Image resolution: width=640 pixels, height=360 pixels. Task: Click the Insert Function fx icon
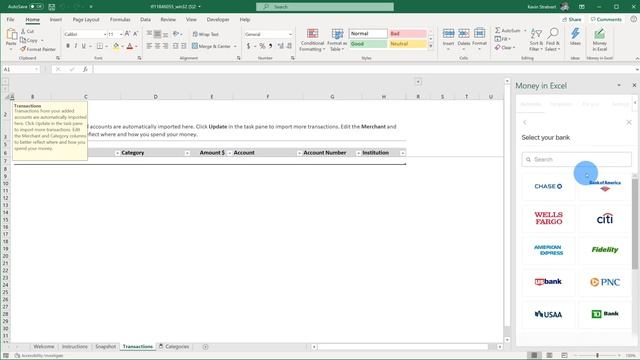click(x=85, y=69)
